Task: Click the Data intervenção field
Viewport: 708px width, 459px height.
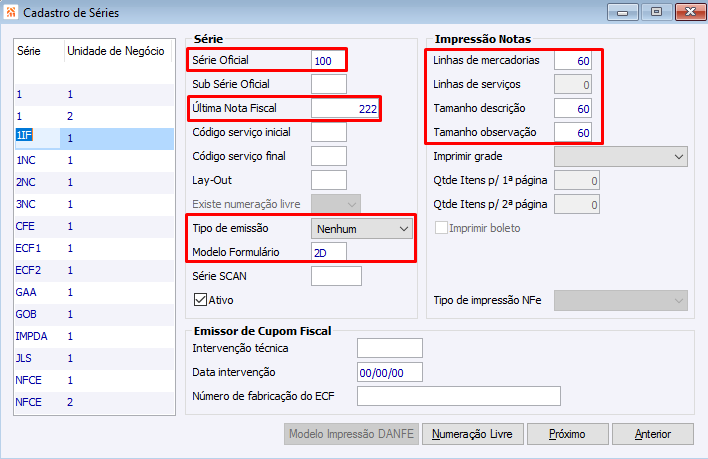Action: pos(390,372)
